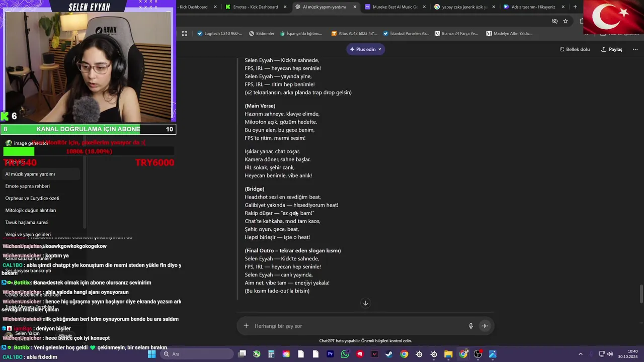This screenshot has height=362, width=644.
Task: Open İstanbul Porselen bookmark
Action: (406, 34)
